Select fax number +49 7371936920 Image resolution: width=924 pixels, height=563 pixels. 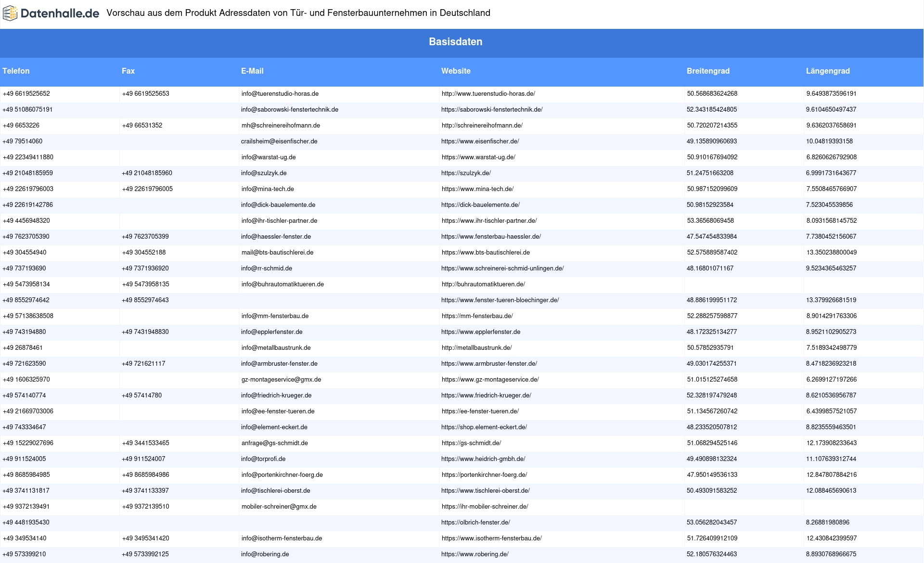(x=145, y=269)
